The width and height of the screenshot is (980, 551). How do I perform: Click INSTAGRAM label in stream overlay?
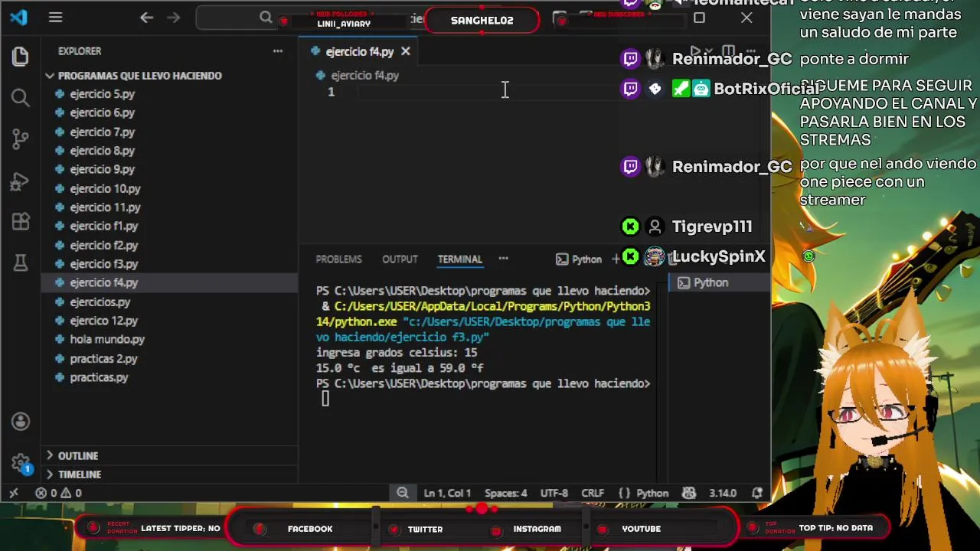(x=537, y=529)
